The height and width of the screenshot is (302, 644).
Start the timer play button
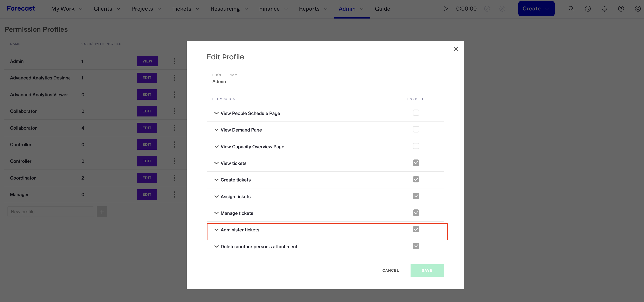tap(446, 9)
